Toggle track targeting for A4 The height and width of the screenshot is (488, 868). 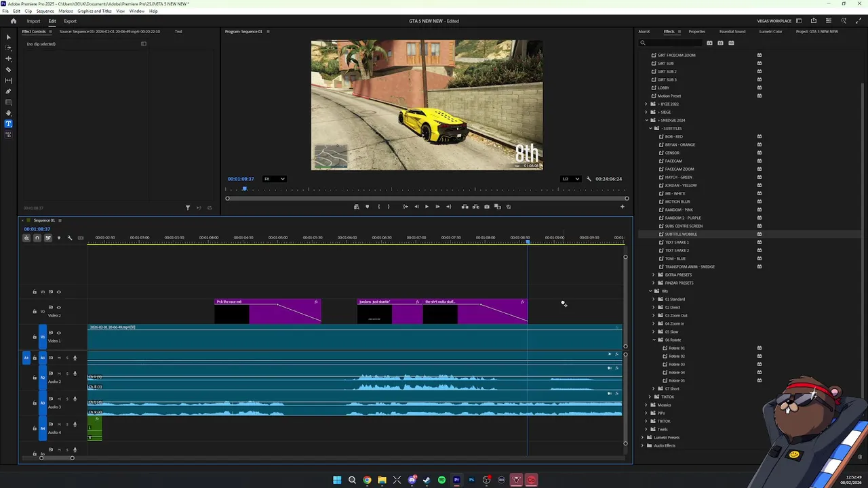point(42,428)
